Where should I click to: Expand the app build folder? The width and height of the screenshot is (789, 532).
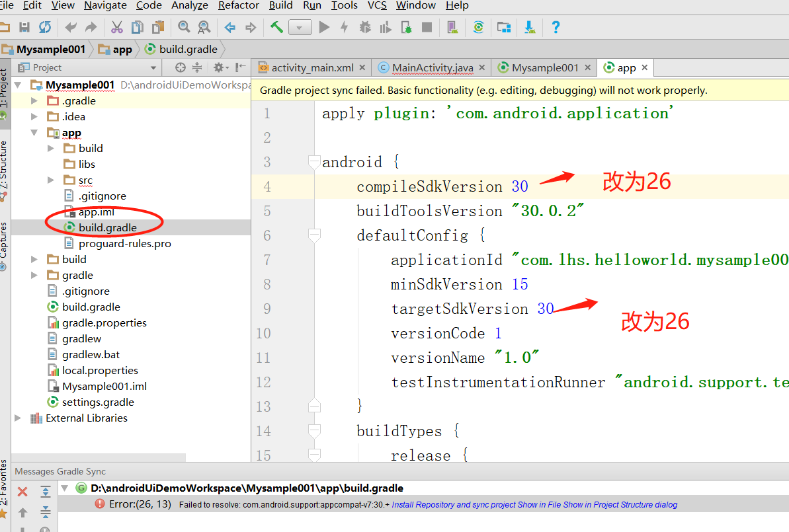[50, 148]
